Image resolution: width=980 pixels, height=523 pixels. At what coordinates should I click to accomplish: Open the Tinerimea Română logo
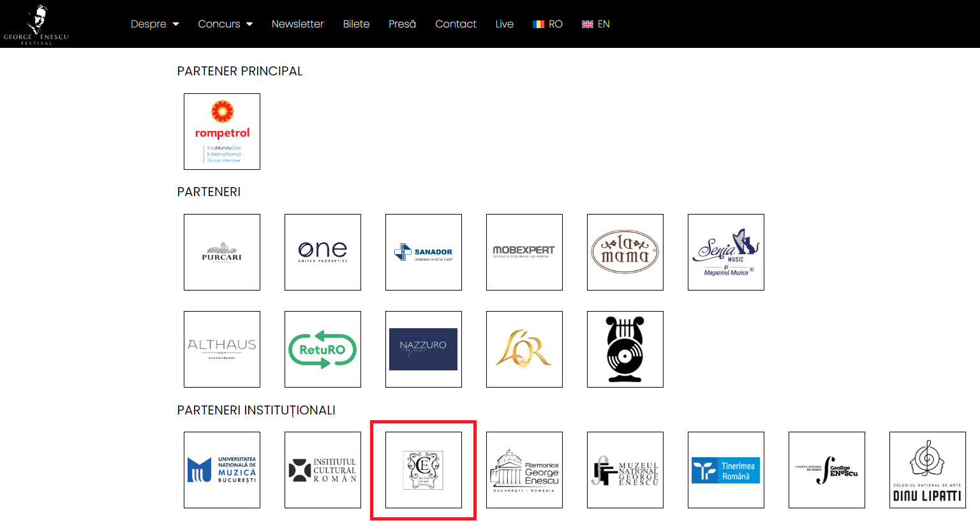(726, 470)
